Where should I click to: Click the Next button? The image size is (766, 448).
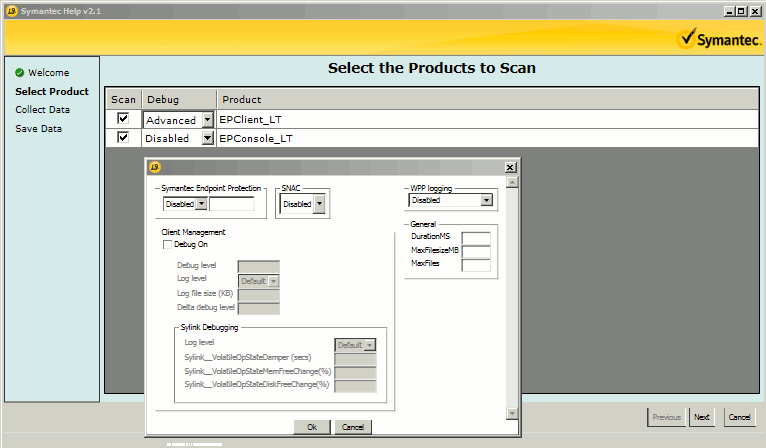(x=702, y=417)
